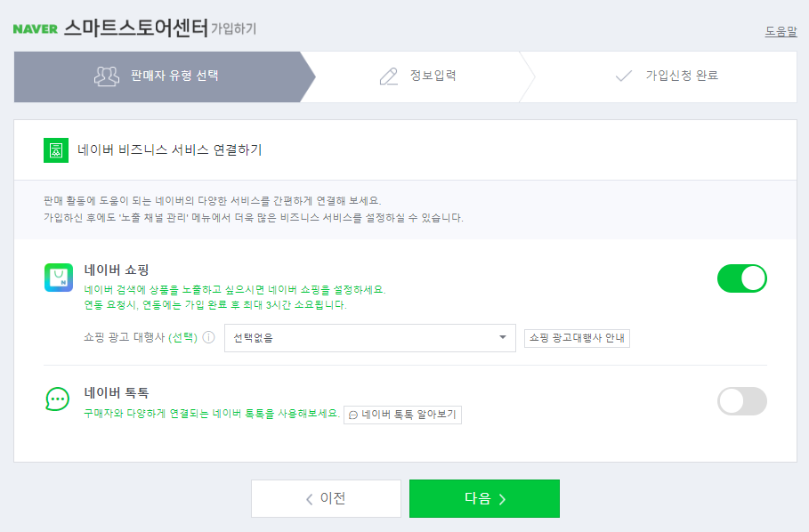Click the 가입하기 text in header
The height and width of the screenshot is (532, 809).
pyautogui.click(x=234, y=28)
